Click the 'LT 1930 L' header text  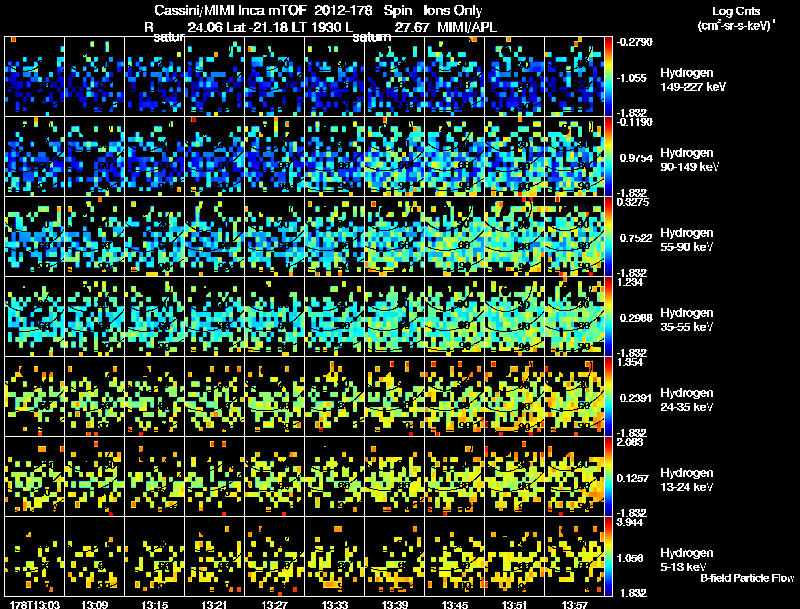click(321, 27)
